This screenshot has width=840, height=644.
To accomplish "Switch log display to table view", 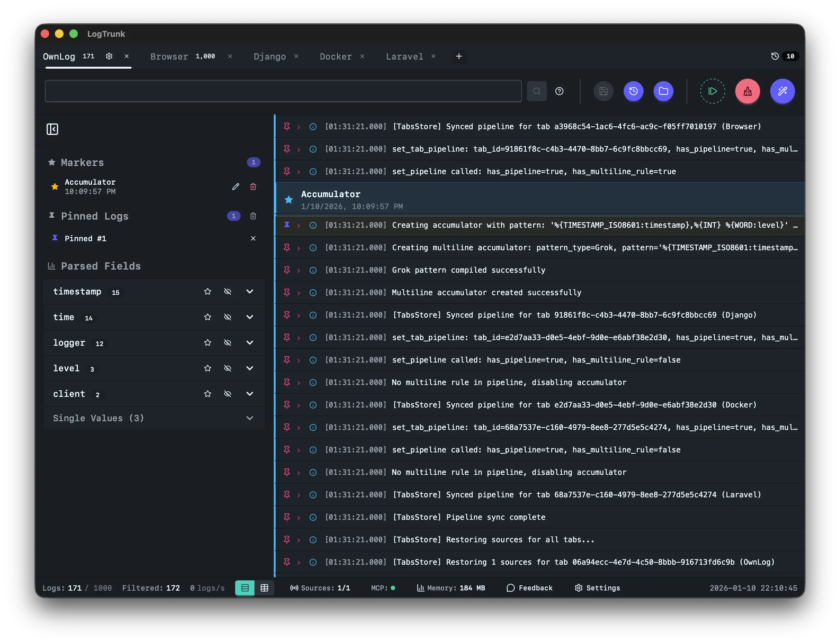I will click(x=265, y=588).
